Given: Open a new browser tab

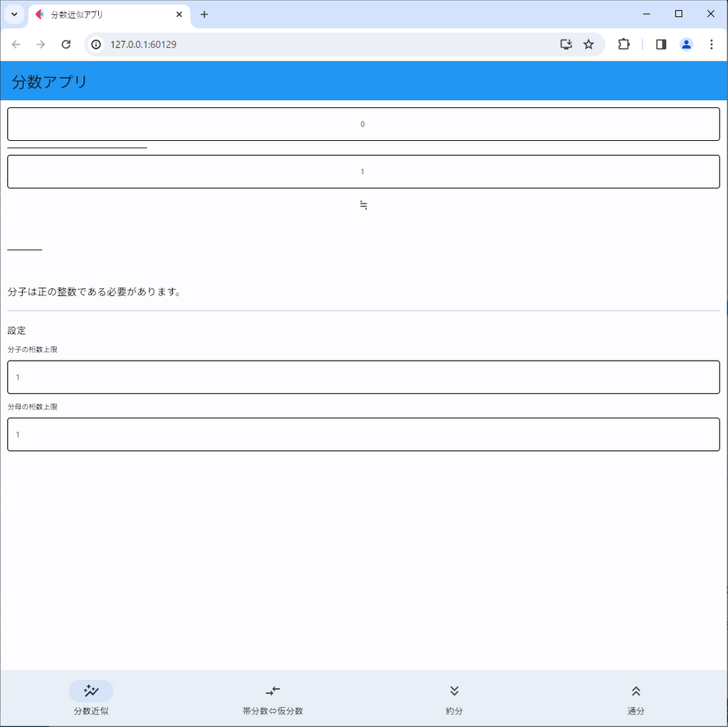Looking at the screenshot, I should [x=204, y=14].
